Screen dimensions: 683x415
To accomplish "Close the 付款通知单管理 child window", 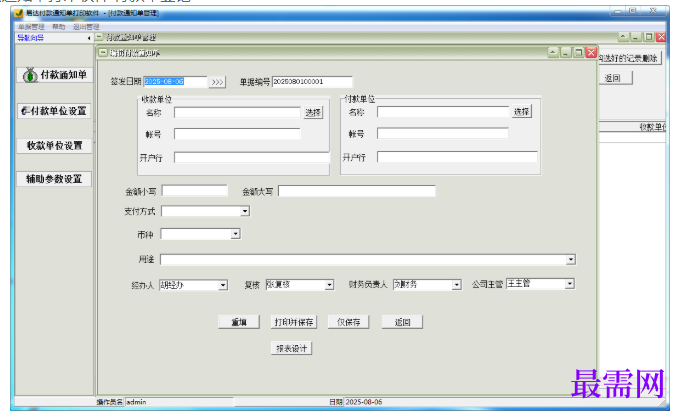I will pos(661,37).
